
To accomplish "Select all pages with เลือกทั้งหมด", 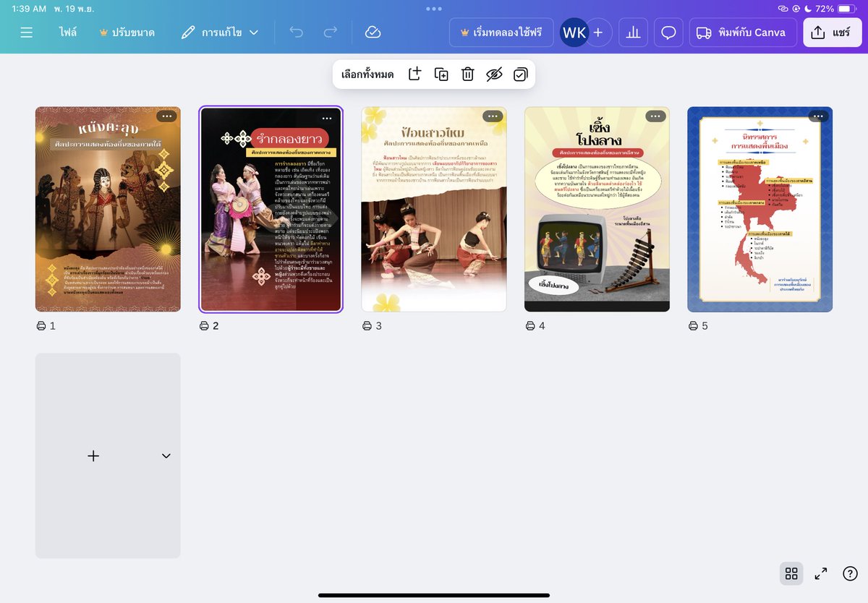I will coord(367,74).
